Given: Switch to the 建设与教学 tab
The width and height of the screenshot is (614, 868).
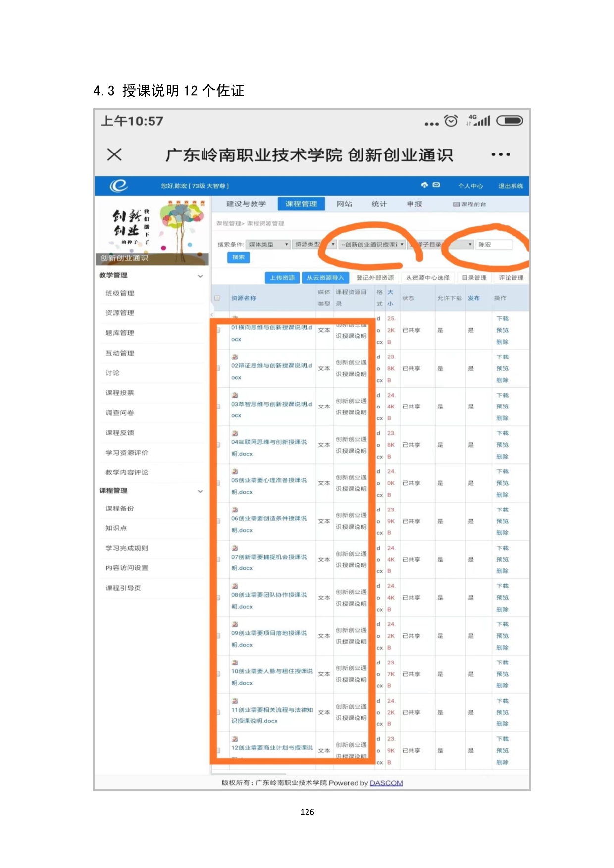Looking at the screenshot, I should (x=246, y=204).
